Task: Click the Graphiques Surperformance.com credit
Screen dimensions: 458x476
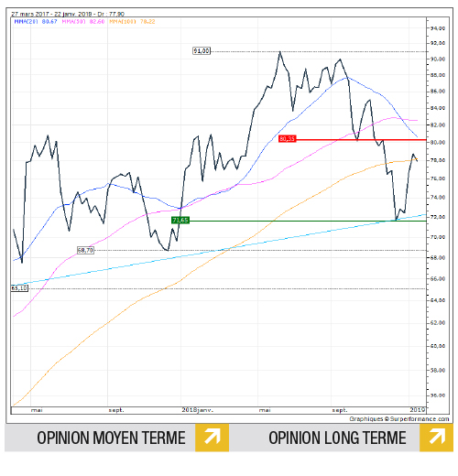Action: [x=399, y=419]
